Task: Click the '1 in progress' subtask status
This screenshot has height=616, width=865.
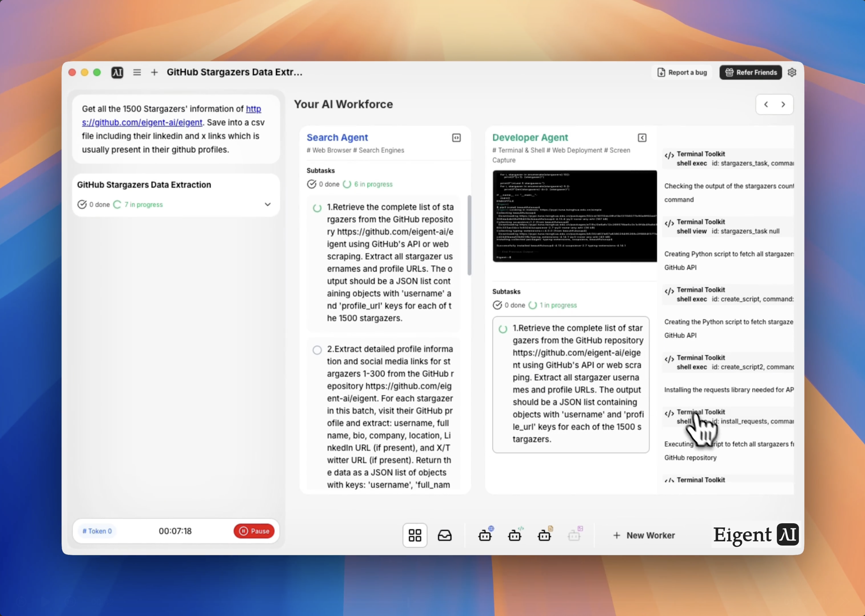Action: tap(553, 305)
